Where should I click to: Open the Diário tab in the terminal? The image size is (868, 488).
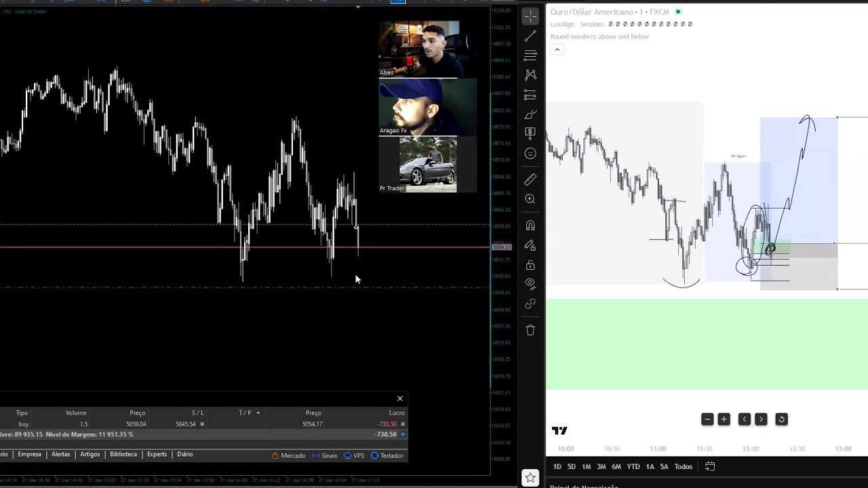click(x=185, y=454)
